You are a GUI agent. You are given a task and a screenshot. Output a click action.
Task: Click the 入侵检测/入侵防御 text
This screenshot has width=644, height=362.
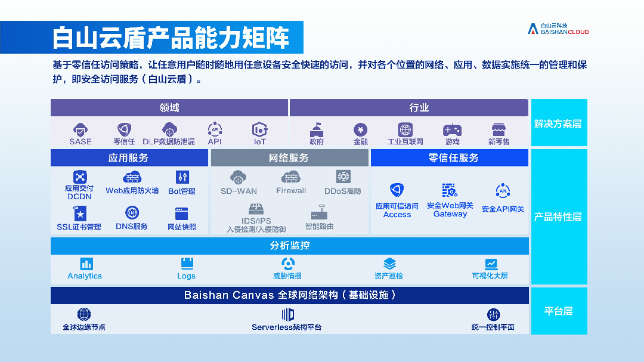pyautogui.click(x=256, y=229)
